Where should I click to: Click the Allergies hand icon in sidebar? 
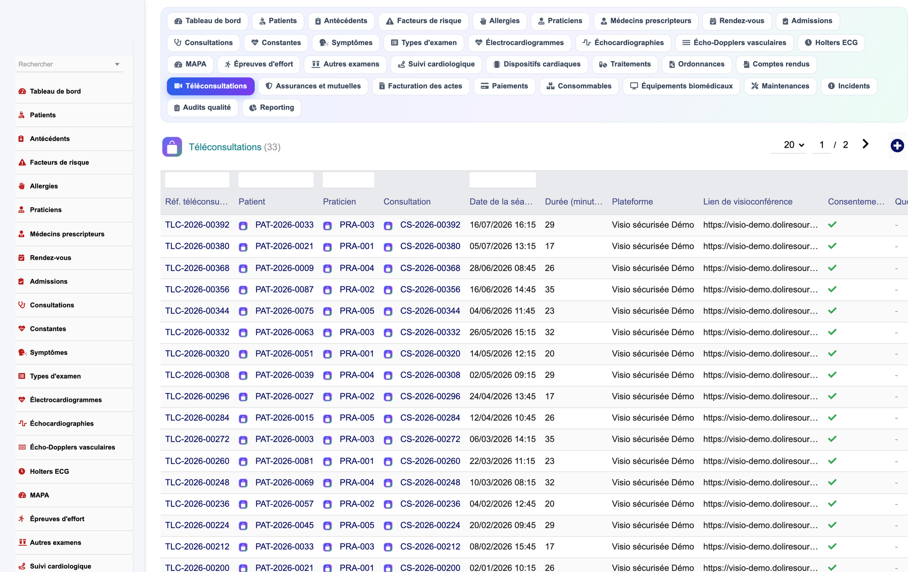pyautogui.click(x=22, y=186)
